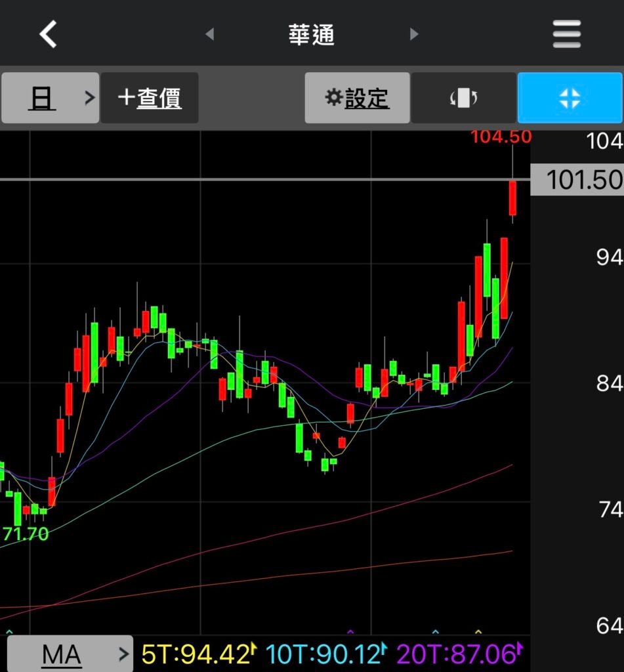Image resolution: width=624 pixels, height=672 pixels.
Task: Go to next stock with right triangle
Action: [414, 34]
